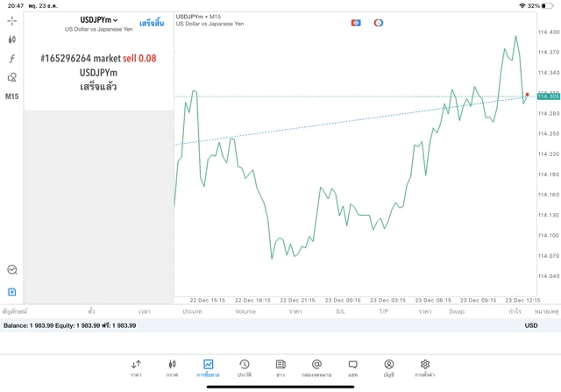Click the 22 Dec 15:15 time axis label
Viewport: 561px width, 392px height.
[x=207, y=300]
